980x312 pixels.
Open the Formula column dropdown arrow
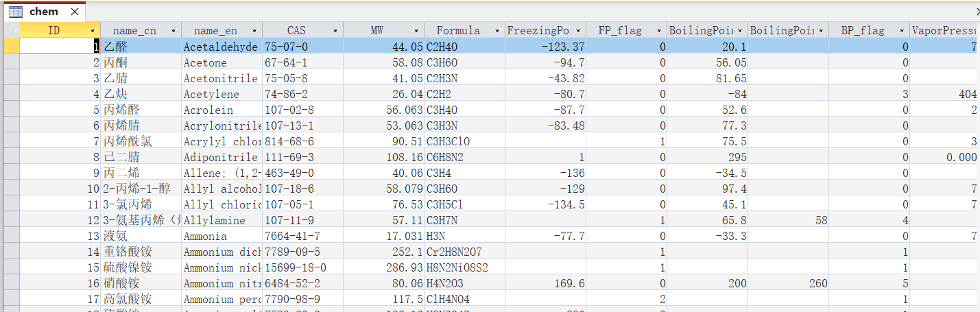[497, 31]
